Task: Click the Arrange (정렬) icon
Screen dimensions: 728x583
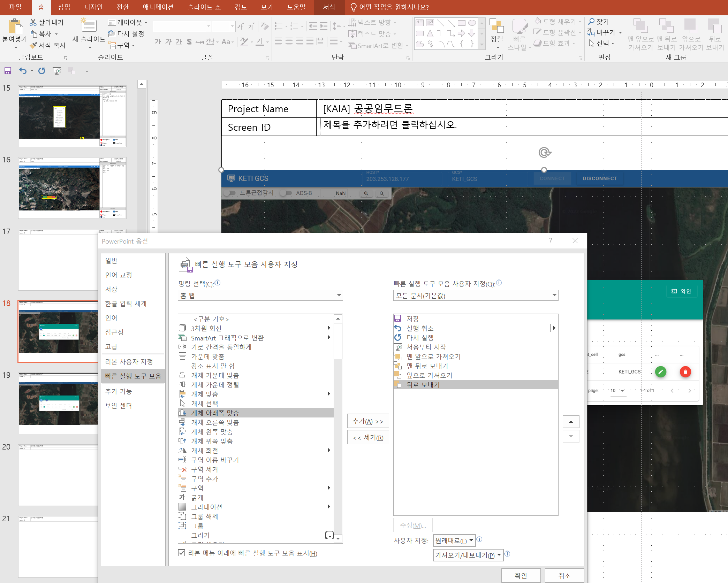Action: click(x=496, y=26)
